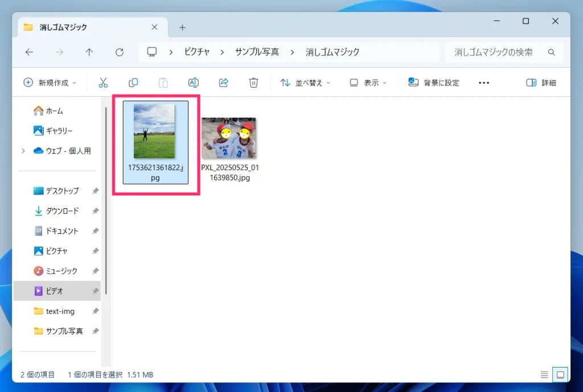
Task: Click 背景に設定 button
Action: [x=433, y=82]
